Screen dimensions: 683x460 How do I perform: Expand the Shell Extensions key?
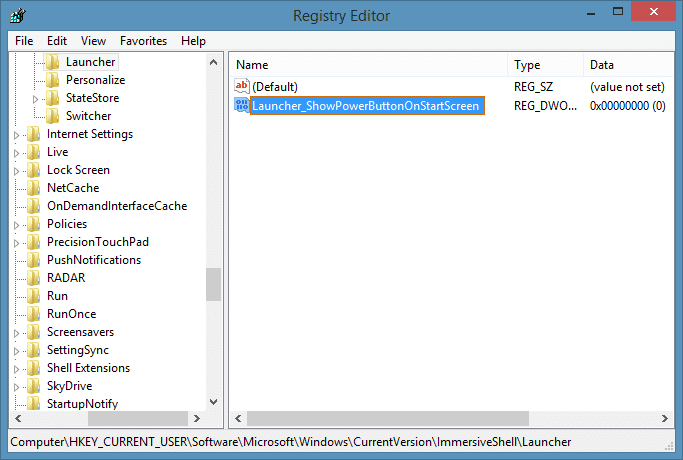coord(17,369)
